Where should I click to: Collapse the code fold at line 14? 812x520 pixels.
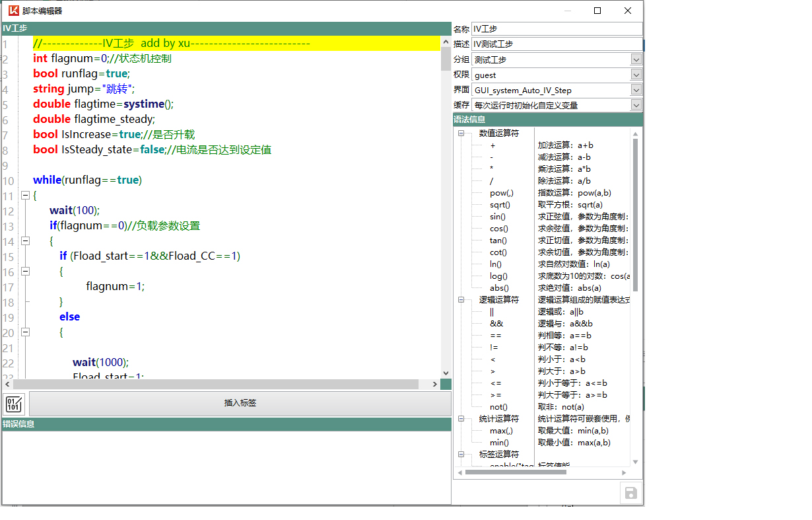tap(25, 241)
